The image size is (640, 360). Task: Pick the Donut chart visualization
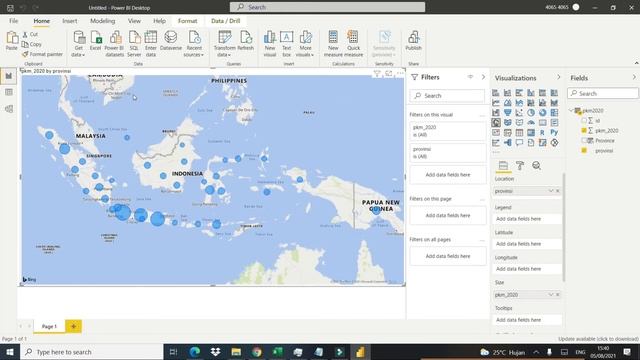click(x=542, y=113)
